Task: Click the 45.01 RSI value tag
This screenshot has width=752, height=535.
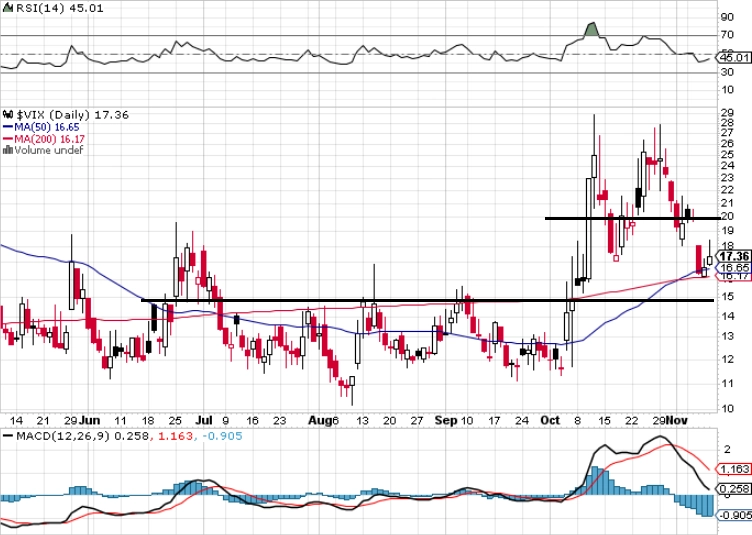Action: [x=734, y=58]
